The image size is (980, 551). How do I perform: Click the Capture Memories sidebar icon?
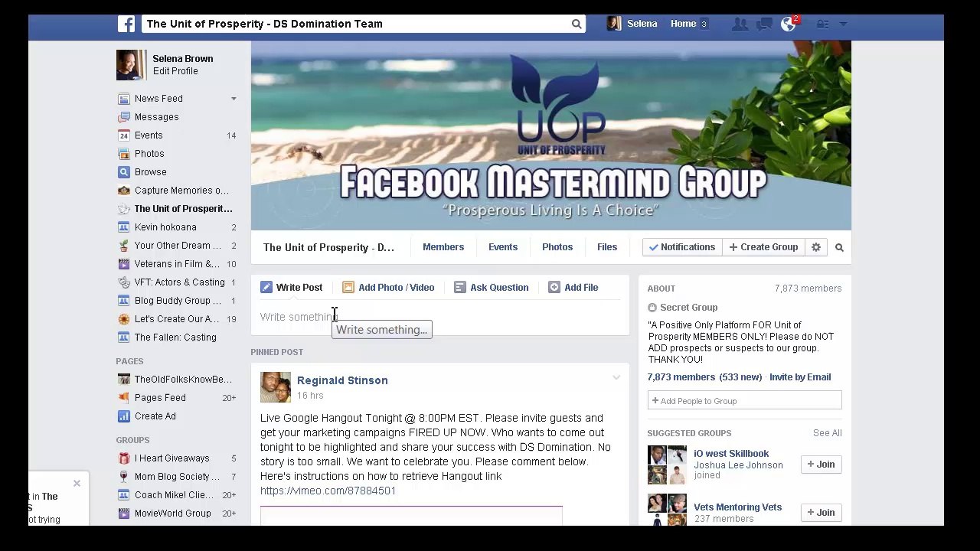click(123, 191)
